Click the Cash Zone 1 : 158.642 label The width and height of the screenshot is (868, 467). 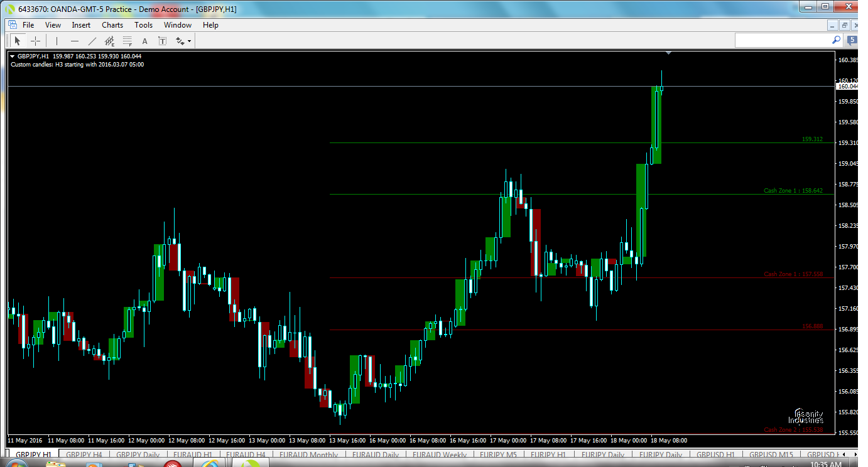(x=793, y=190)
